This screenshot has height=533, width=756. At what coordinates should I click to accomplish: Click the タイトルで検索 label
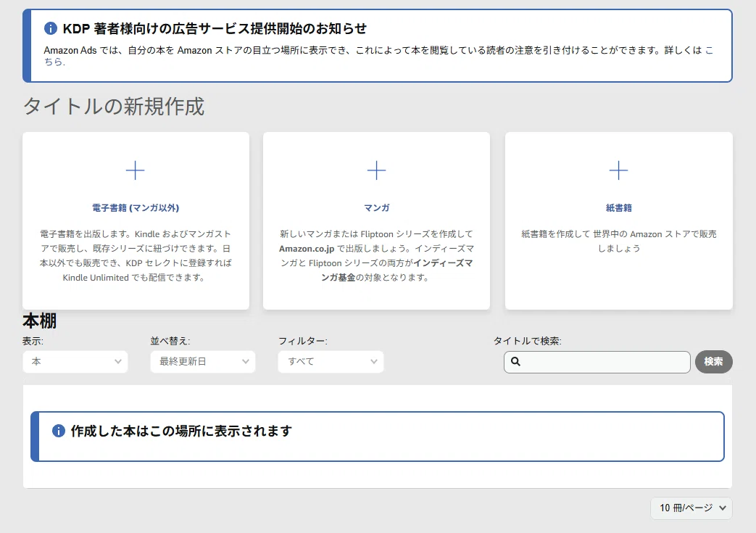528,341
